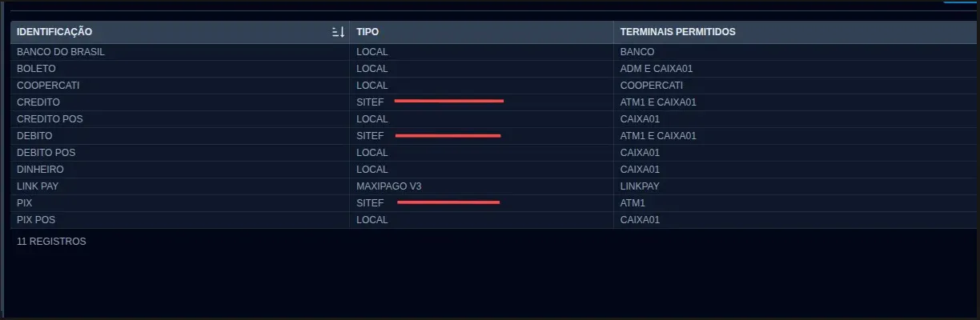Screen dimensions: 980x320
Task: Choose the DEBITO POS entry
Action: [x=46, y=153]
